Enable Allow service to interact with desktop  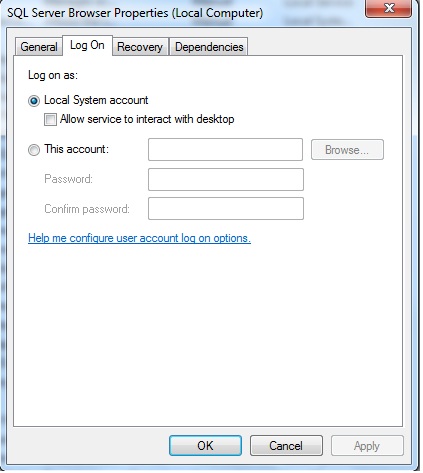coord(50,119)
